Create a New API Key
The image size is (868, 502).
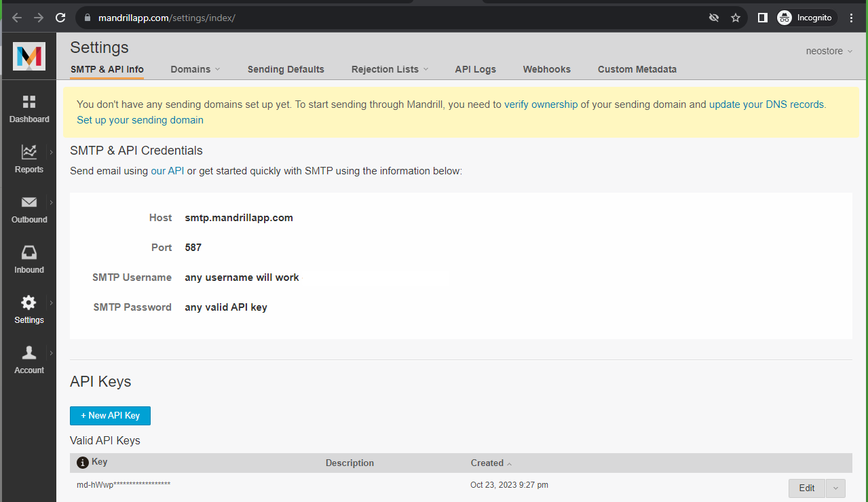[x=110, y=415]
